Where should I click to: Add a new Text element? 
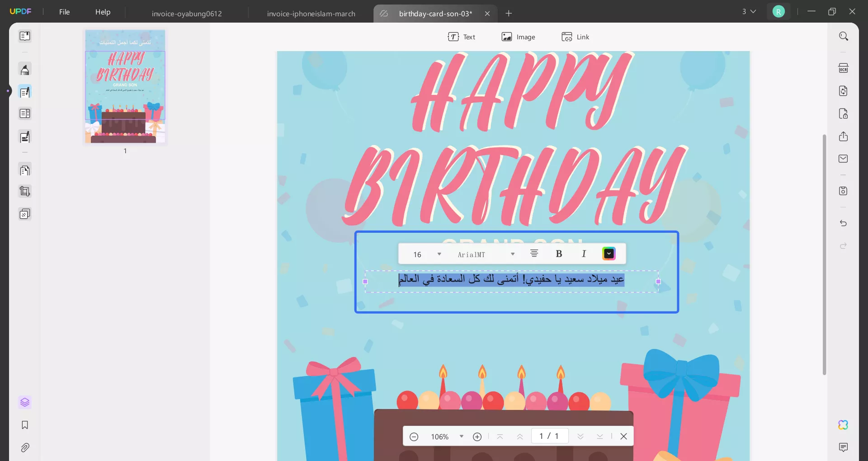(462, 37)
